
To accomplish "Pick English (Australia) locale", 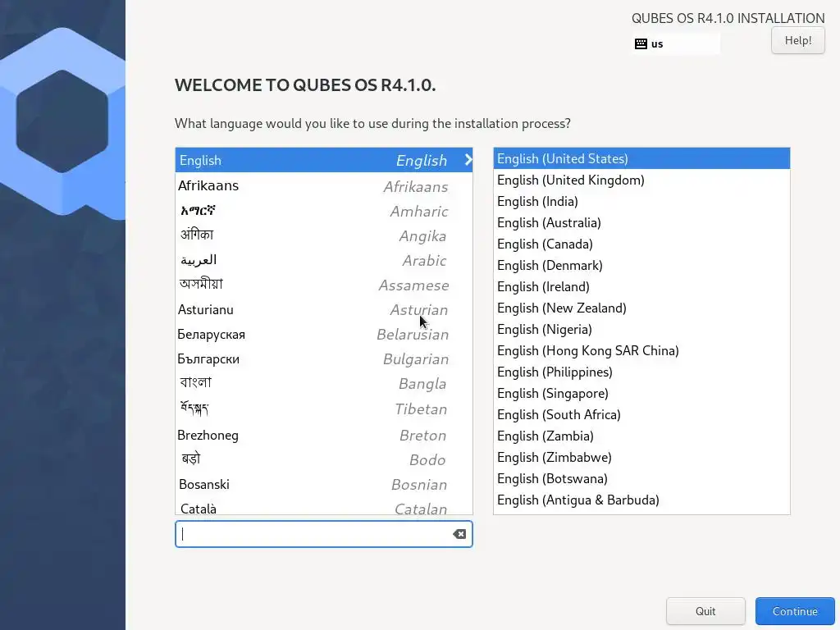I will [x=641, y=222].
